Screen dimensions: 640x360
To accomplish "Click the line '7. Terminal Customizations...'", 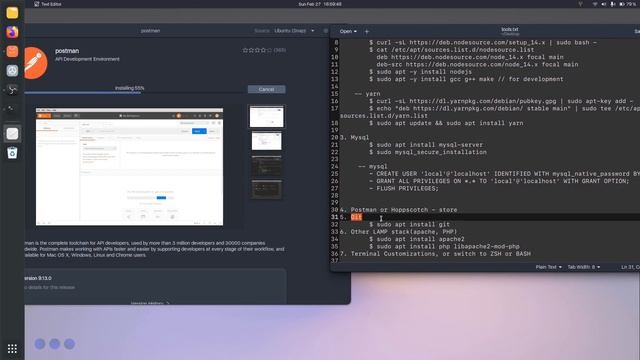I will click(436, 254).
